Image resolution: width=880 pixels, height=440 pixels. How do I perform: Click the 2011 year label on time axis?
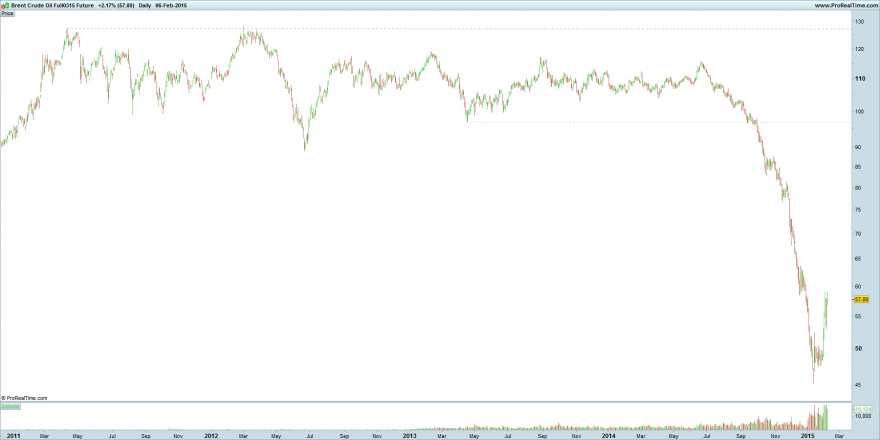coord(13,436)
